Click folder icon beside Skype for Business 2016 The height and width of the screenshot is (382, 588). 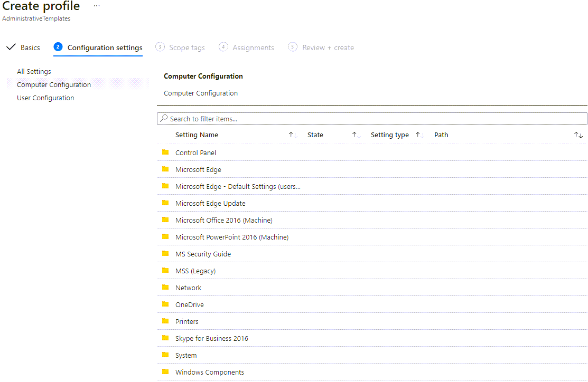coord(165,338)
